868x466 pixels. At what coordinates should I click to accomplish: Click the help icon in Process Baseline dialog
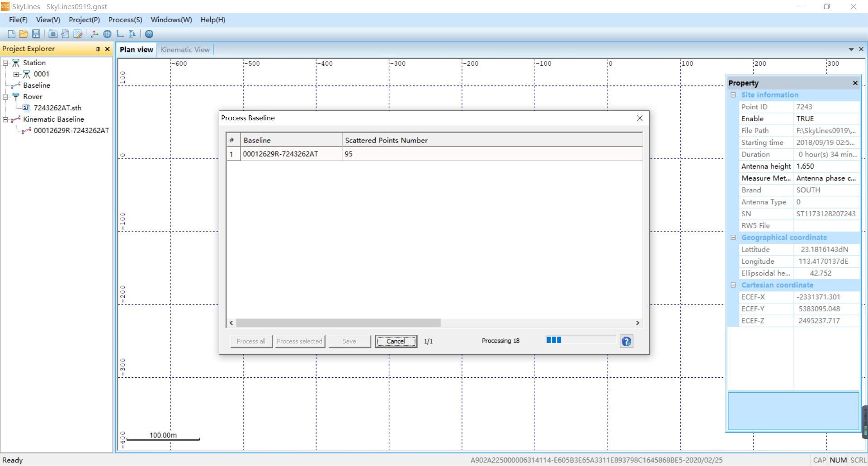[x=626, y=342]
